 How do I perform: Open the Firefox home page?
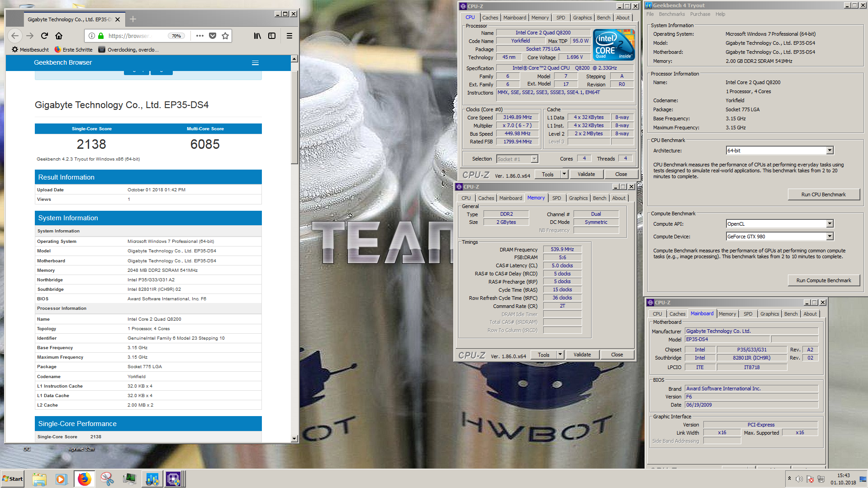click(59, 36)
